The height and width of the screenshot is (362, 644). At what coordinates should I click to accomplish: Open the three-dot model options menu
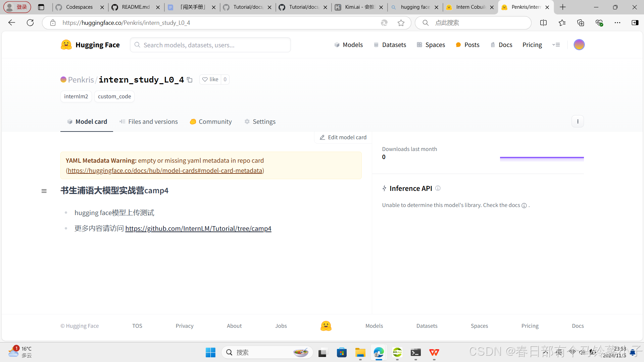[578, 121]
